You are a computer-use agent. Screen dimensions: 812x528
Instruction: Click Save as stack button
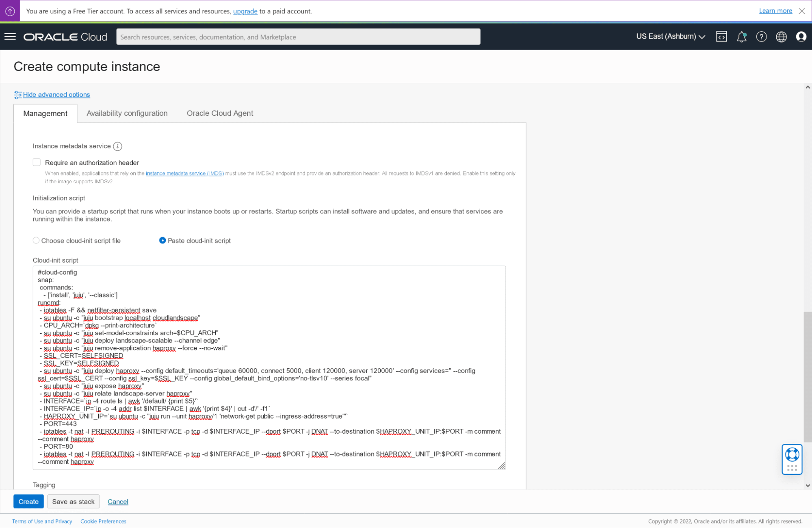73,502
